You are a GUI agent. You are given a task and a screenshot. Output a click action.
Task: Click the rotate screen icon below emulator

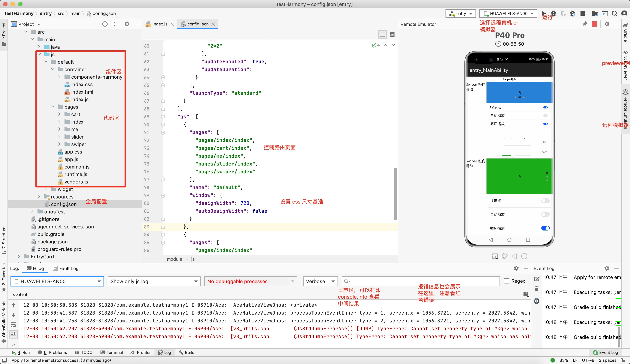click(x=505, y=256)
